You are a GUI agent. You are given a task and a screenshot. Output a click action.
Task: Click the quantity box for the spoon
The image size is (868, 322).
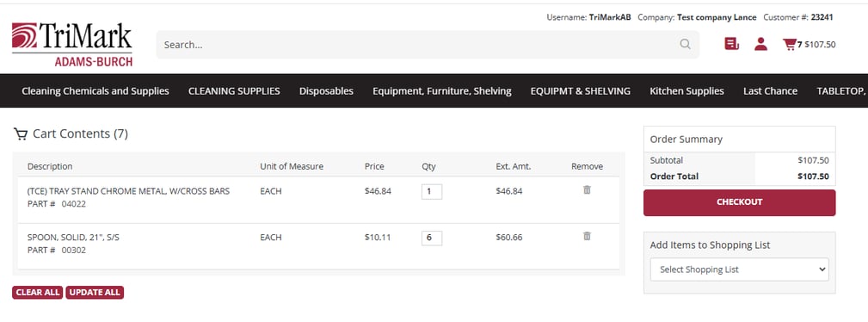click(x=431, y=238)
